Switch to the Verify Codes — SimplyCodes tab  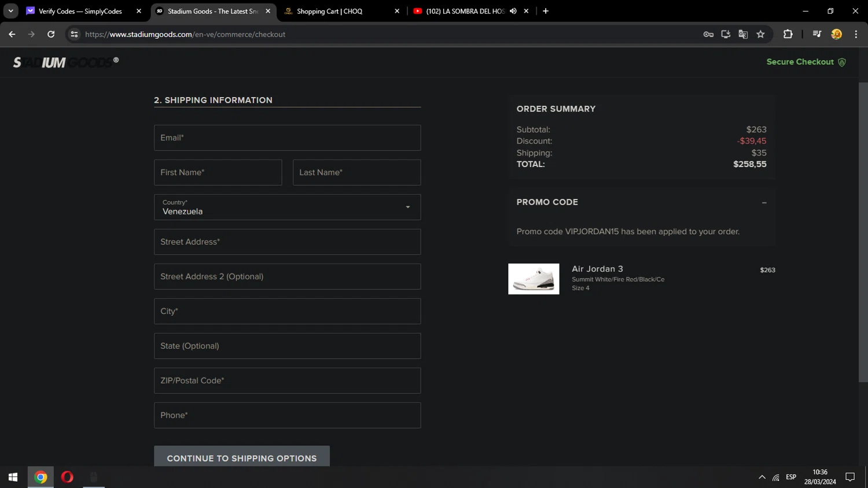[80, 11]
